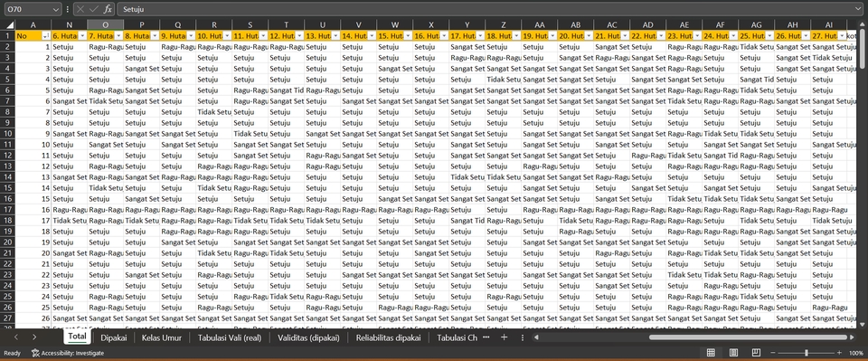This screenshot has width=868, height=361.
Task: Select column Z header
Action: [503, 25]
